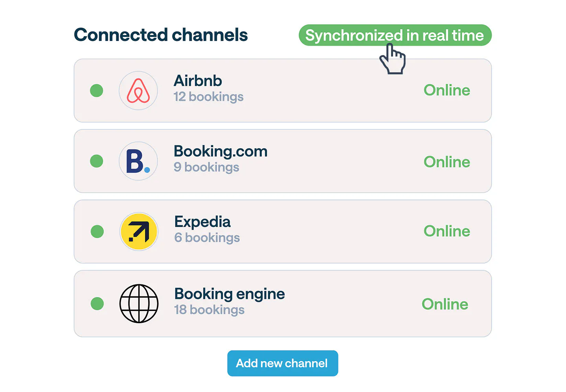The width and height of the screenshot is (566, 392).
Task: Click the Online status for Booking.com
Action: coord(447,162)
